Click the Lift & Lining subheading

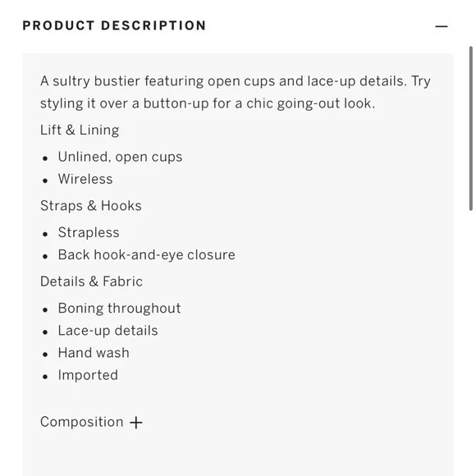[x=80, y=130]
